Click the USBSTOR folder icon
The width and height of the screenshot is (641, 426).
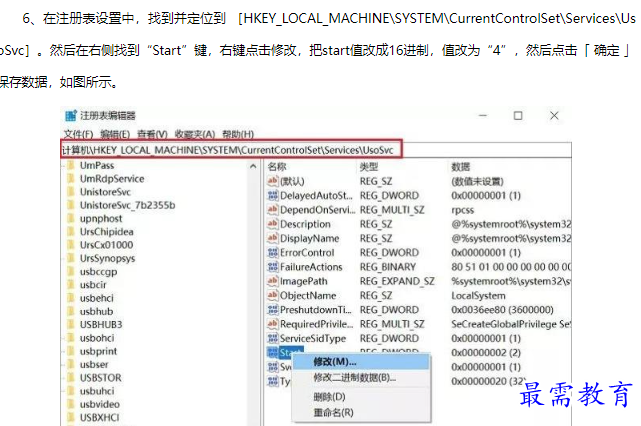(71, 377)
